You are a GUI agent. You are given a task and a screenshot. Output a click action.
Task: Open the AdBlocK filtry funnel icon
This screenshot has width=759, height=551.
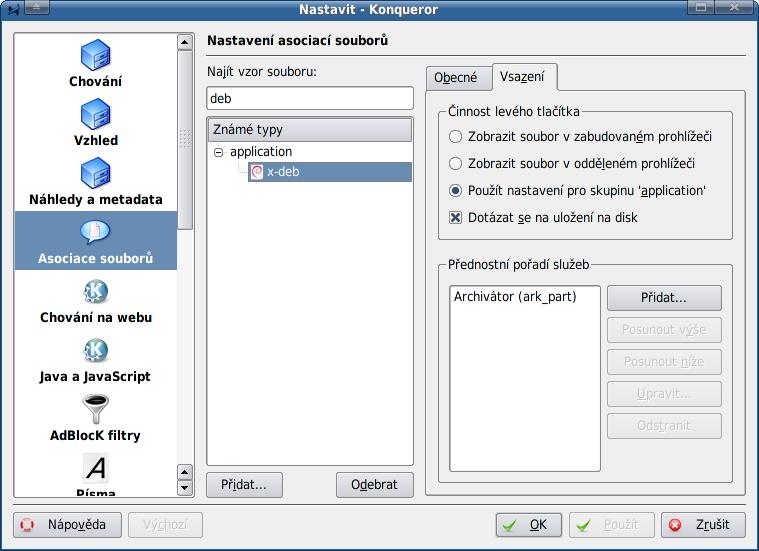(95, 409)
